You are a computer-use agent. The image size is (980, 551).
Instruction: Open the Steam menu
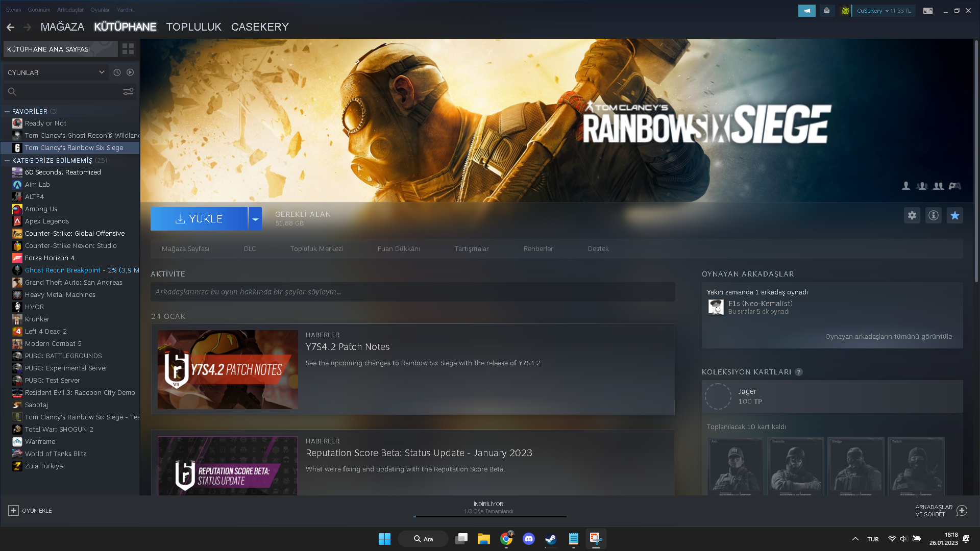click(13, 10)
